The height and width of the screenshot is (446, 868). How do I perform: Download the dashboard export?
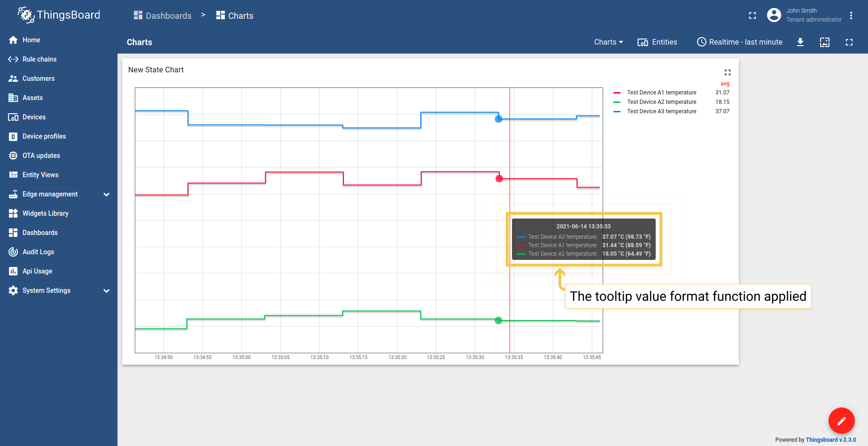tap(800, 42)
